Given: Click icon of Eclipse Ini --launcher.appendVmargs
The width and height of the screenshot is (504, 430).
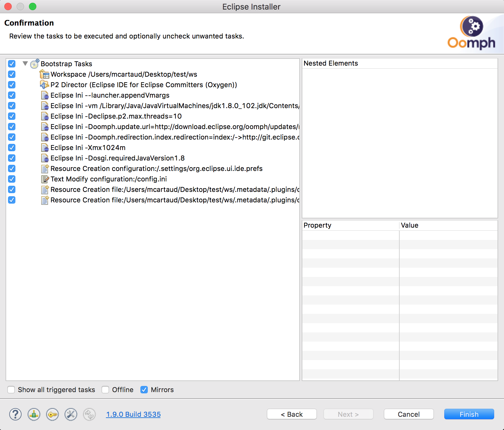Looking at the screenshot, I should [45, 95].
